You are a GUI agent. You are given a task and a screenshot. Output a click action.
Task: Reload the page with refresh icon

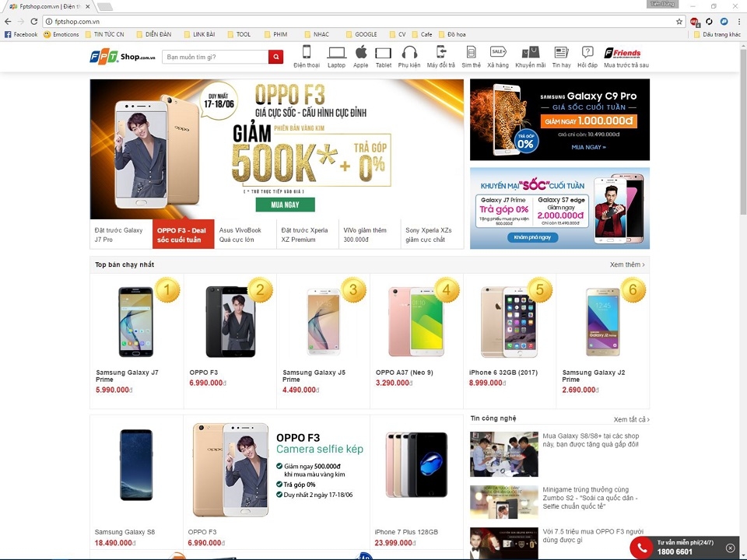pyautogui.click(x=33, y=22)
